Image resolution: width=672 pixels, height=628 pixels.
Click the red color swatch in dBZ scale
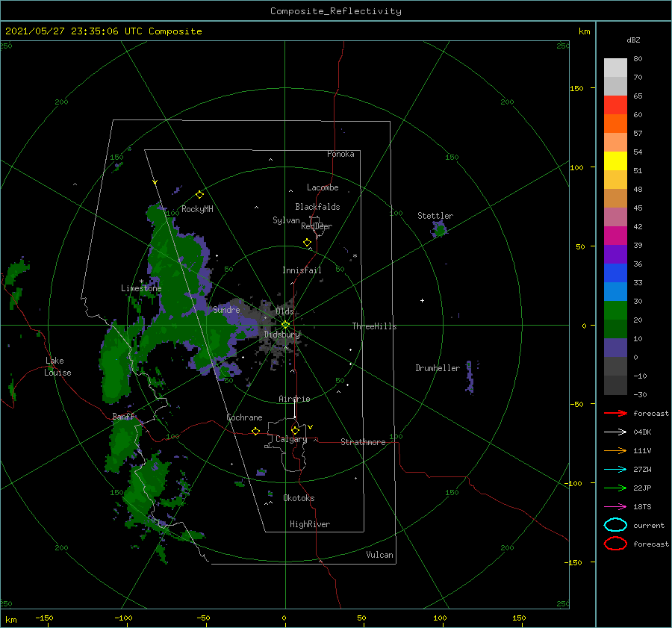point(615,105)
